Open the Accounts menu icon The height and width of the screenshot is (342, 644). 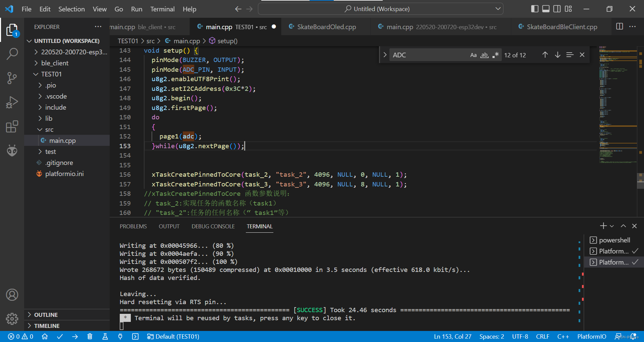(12, 295)
